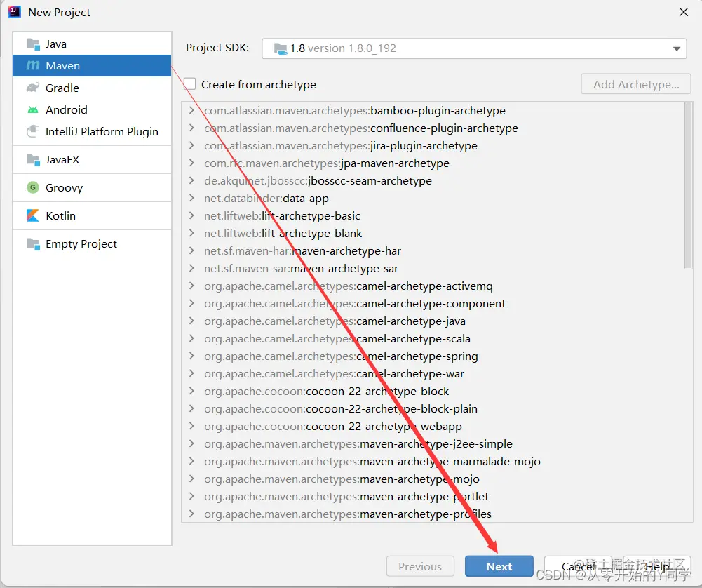Select the maven-archetype-mojo row

[x=433, y=479]
